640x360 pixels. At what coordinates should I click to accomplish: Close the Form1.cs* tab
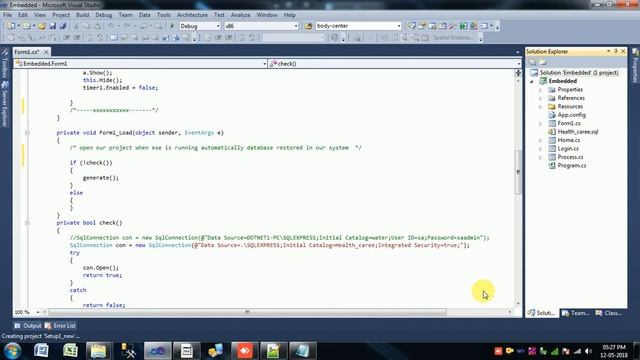46,52
